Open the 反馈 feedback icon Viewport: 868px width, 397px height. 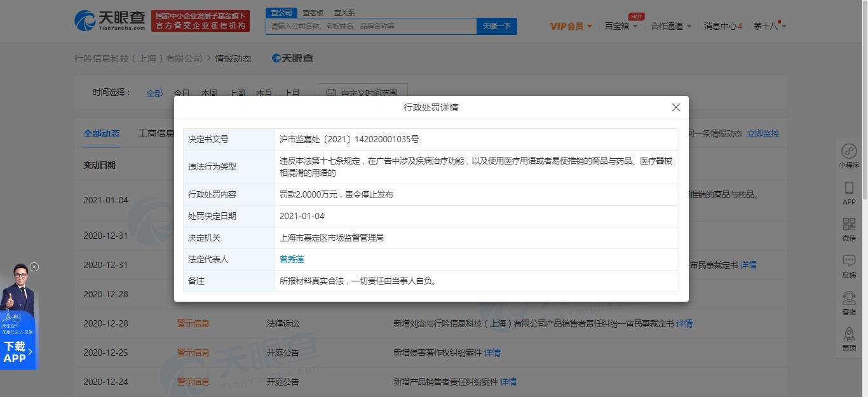[x=849, y=266]
